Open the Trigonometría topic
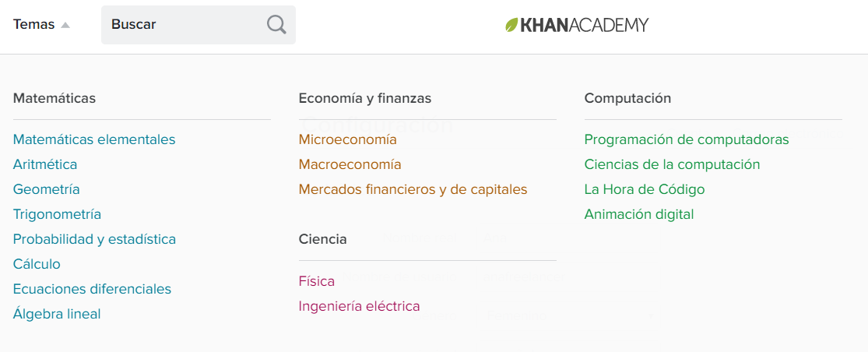The height and width of the screenshot is (352, 868). [x=57, y=214]
